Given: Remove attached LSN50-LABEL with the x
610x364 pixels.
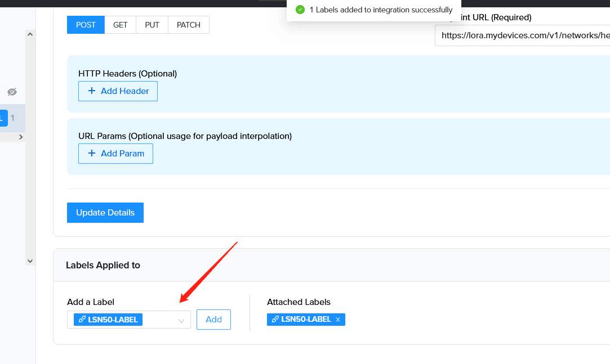Looking at the screenshot, I should pos(338,320).
